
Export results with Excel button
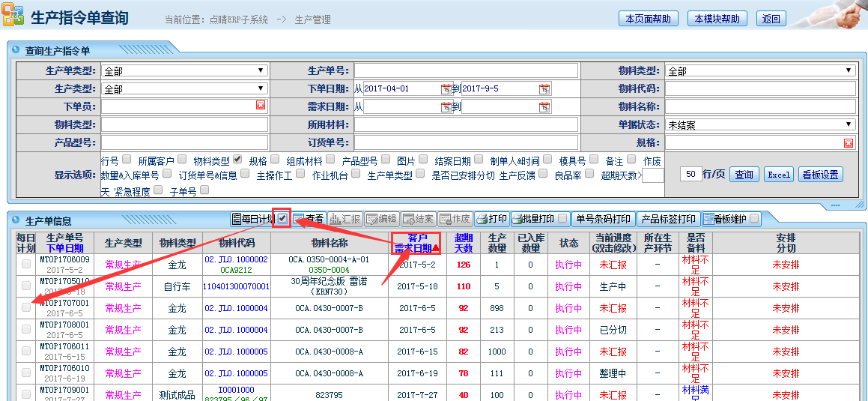[x=779, y=175]
